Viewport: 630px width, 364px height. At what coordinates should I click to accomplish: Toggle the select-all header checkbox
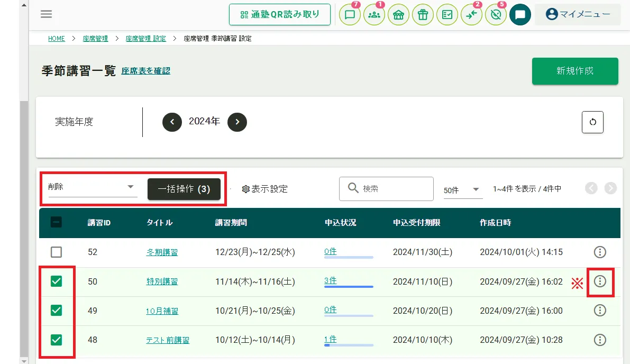point(56,222)
